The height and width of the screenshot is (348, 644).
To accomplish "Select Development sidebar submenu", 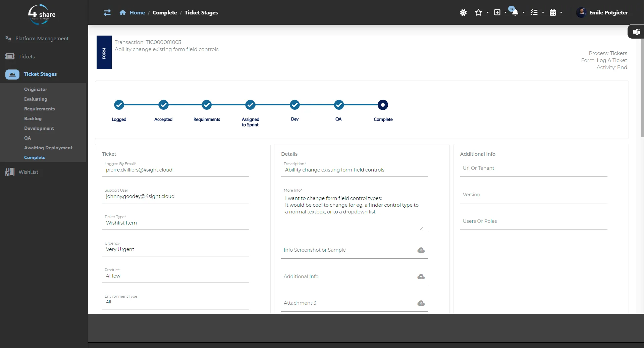I will coord(39,128).
